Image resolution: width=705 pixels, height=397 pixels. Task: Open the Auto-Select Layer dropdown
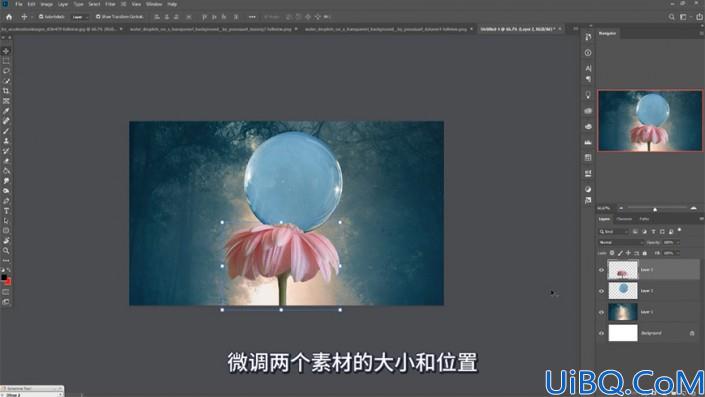[x=80, y=17]
